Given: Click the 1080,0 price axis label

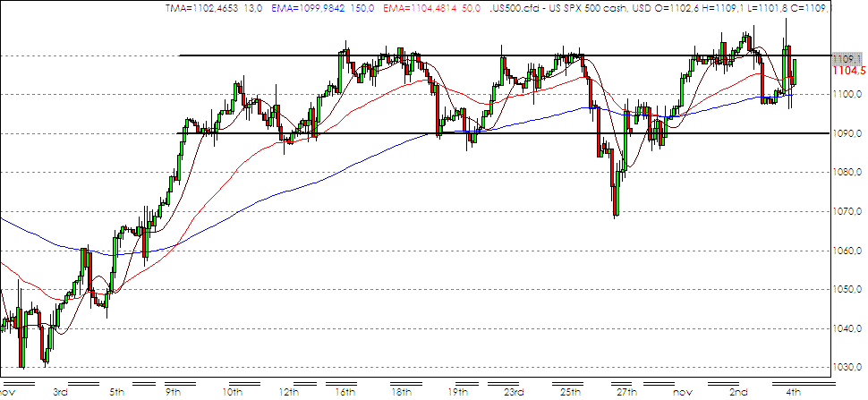Looking at the screenshot, I should coord(848,173).
